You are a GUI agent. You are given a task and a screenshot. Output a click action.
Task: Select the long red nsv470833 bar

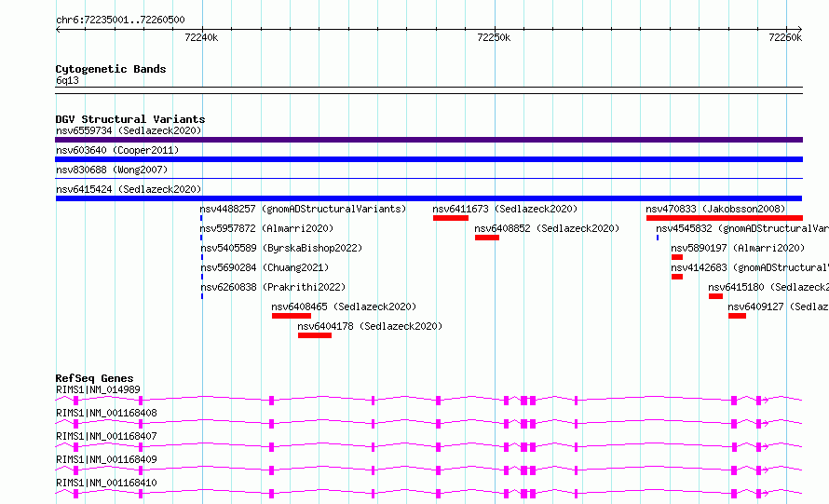pyautogui.click(x=725, y=218)
